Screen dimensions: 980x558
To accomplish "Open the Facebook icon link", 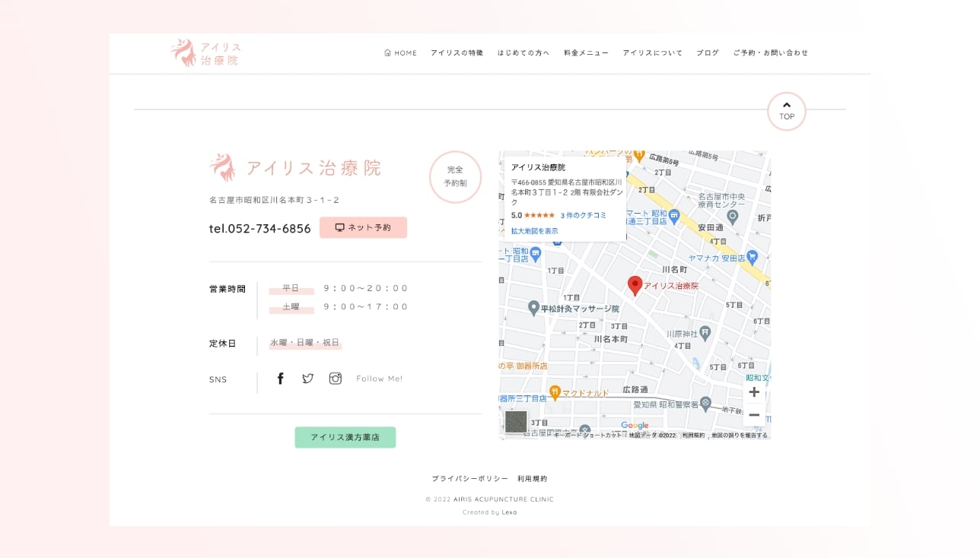I will pos(280,379).
